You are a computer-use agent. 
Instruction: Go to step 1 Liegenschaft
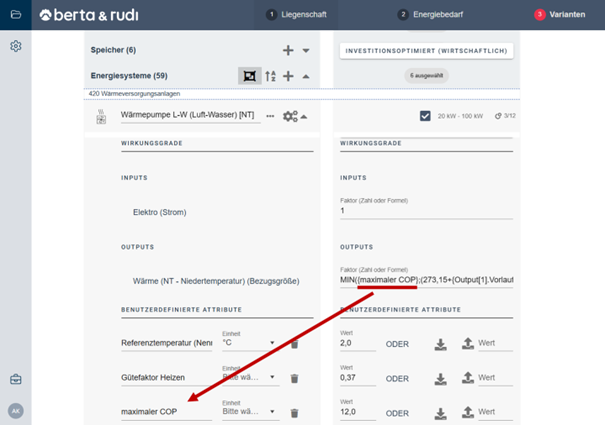pyautogui.click(x=296, y=15)
